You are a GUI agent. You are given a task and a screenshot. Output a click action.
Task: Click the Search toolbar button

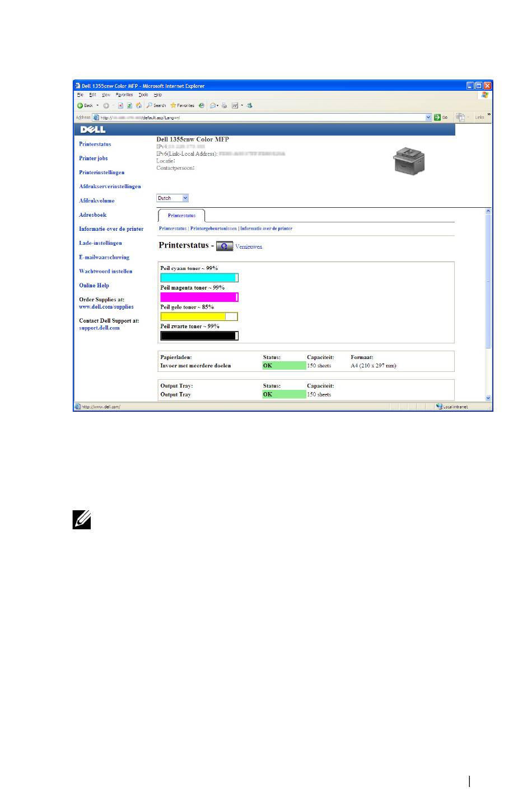click(x=156, y=105)
